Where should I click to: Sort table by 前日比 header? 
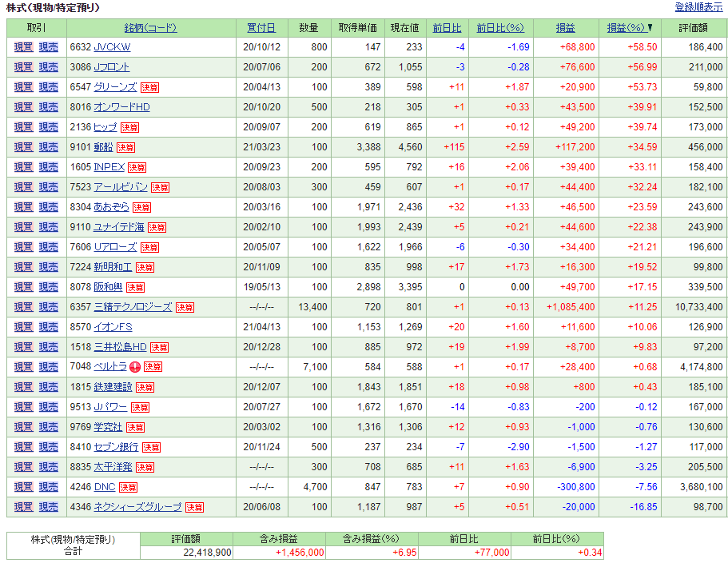click(x=447, y=28)
